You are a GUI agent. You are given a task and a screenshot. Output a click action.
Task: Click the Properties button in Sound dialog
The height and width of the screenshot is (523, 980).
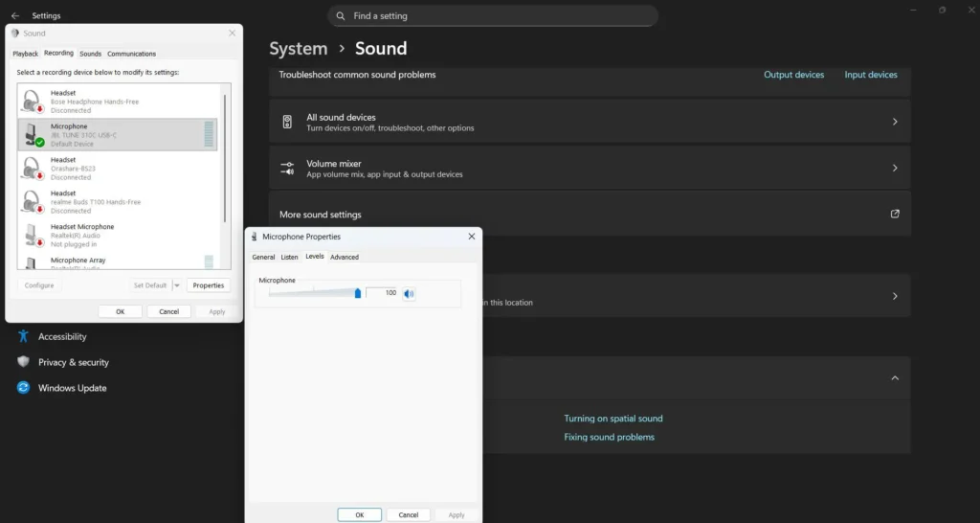pyautogui.click(x=208, y=285)
